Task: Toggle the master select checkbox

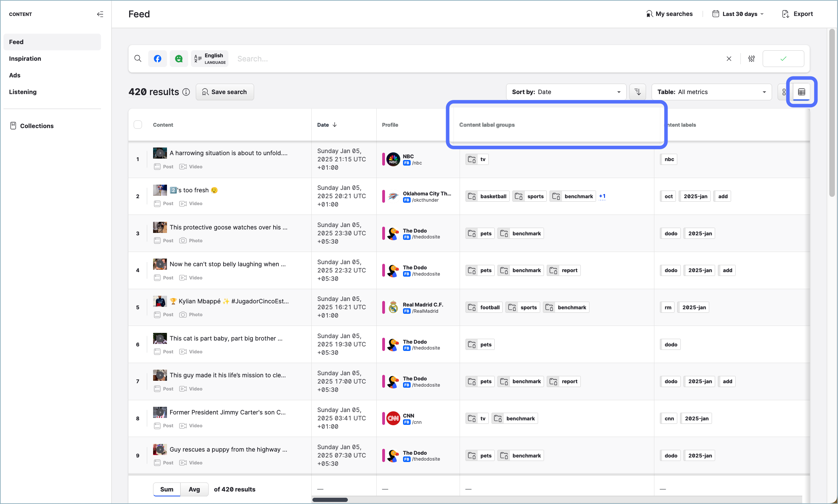Action: (138, 125)
